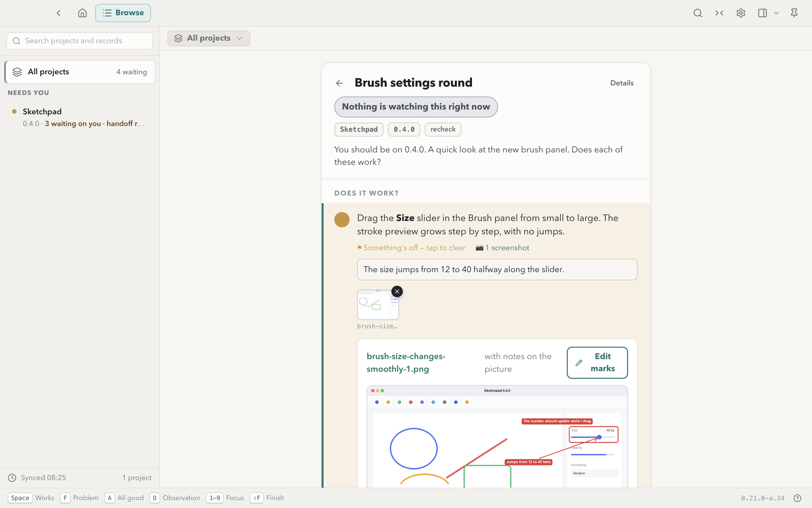This screenshot has width=812, height=508.
Task: Remove the brush-size screenshot thumbnail
Action: coord(397,292)
